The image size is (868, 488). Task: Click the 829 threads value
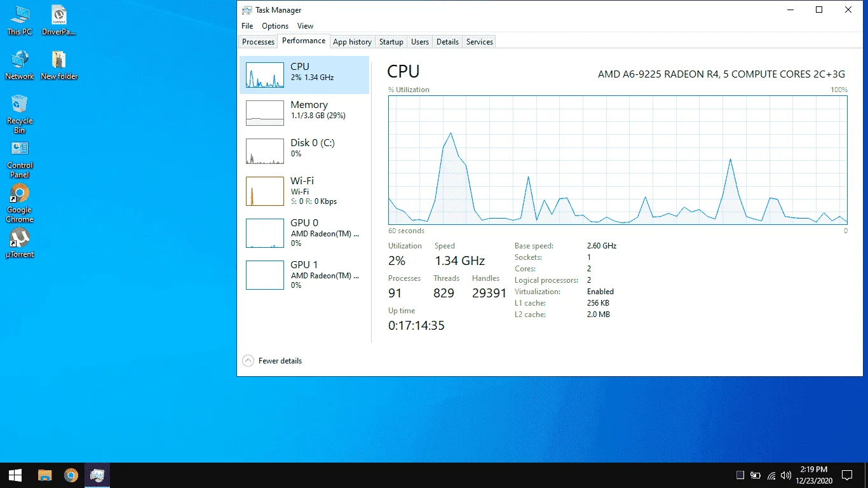tap(444, 293)
